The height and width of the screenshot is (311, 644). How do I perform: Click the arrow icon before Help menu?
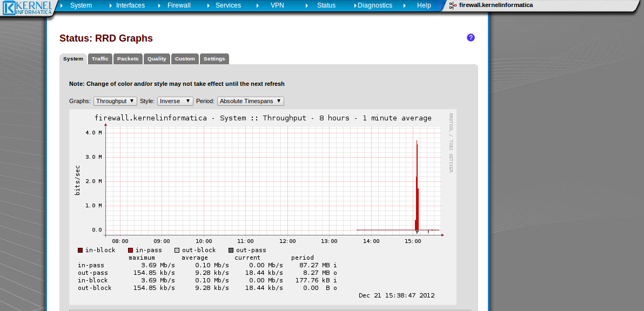coord(405,6)
